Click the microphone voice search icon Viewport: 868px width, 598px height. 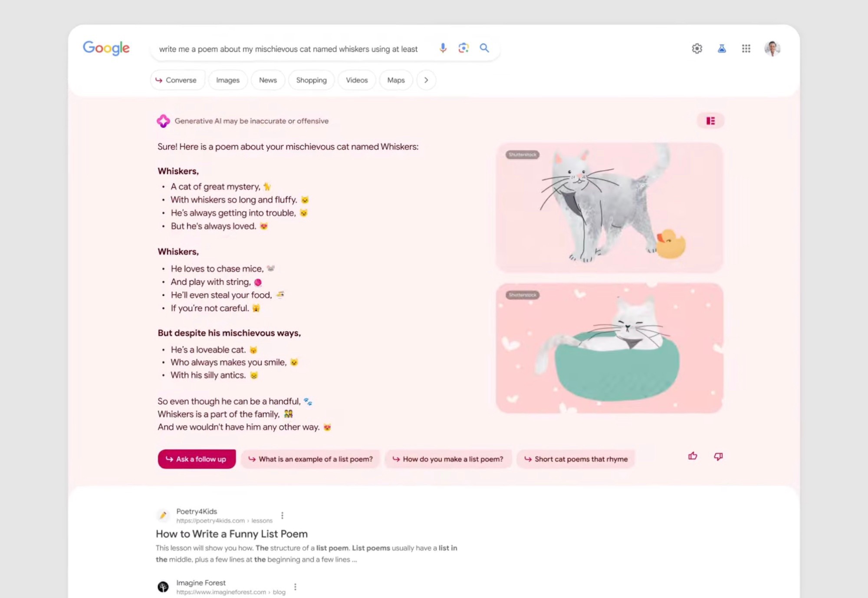[x=443, y=48]
